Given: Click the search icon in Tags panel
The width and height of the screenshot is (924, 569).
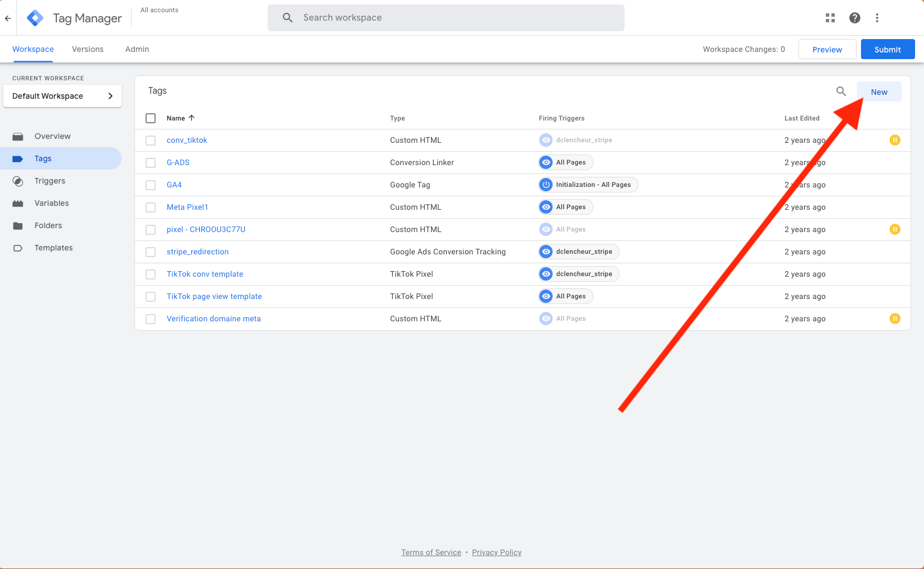Looking at the screenshot, I should point(841,91).
